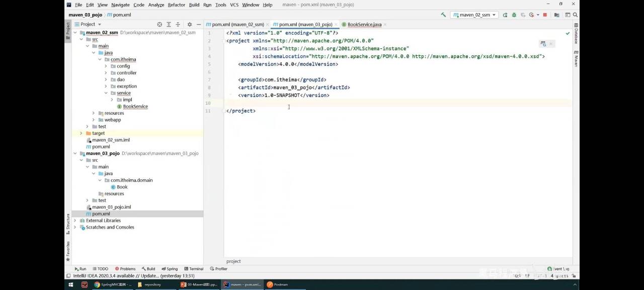Open the File menu
The height and width of the screenshot is (290, 644).
point(78,5)
